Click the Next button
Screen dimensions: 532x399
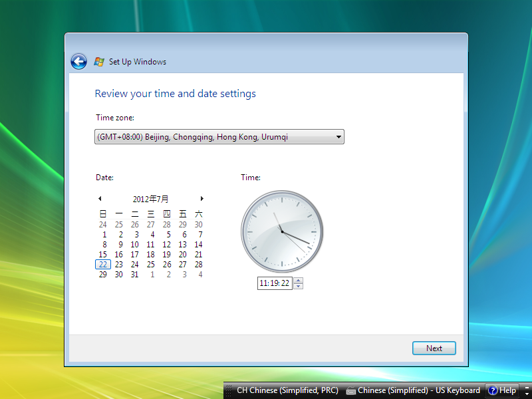tap(434, 348)
